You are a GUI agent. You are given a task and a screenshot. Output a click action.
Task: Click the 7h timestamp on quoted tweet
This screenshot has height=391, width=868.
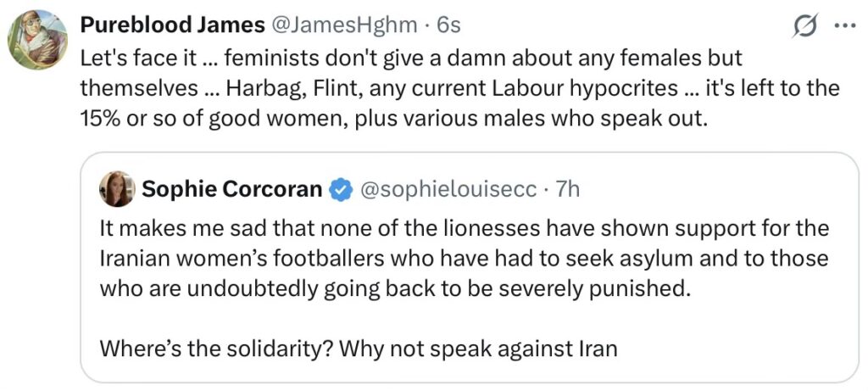point(567,189)
